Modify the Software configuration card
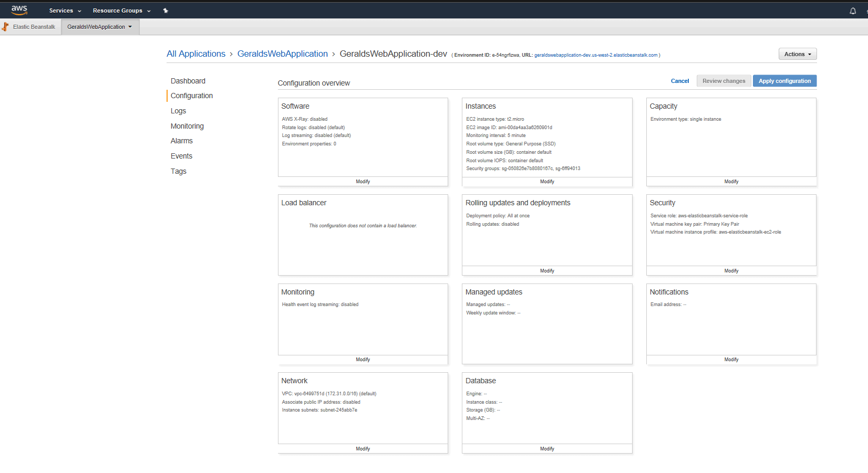The image size is (868, 473). point(363,182)
